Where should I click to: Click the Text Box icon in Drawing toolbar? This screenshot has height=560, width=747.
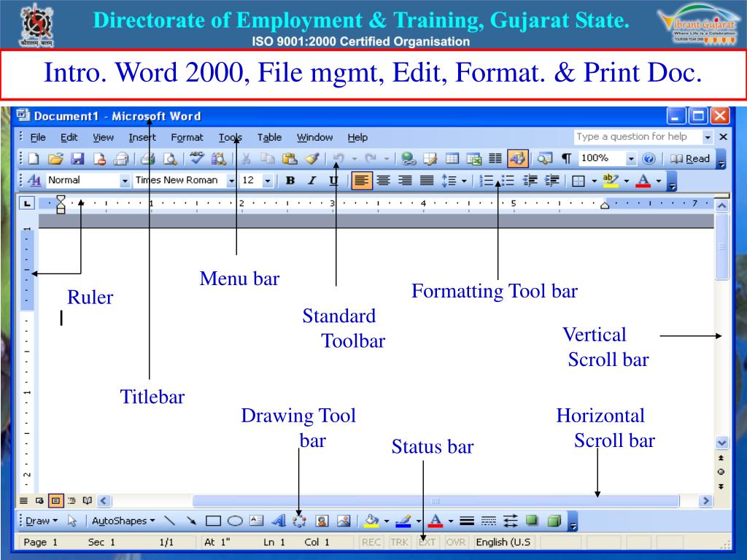pyautogui.click(x=256, y=521)
